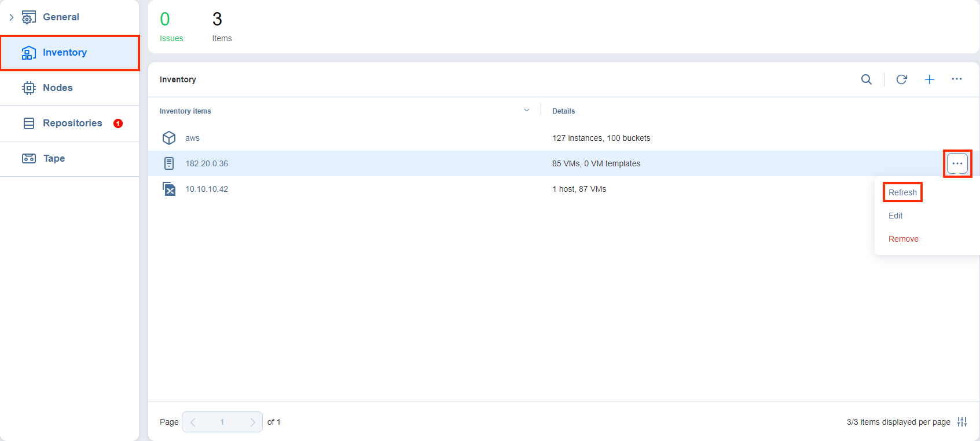Viewport: 980px width, 441px height.
Task: Open the ellipsis menu for 182.20.0.36
Action: 957,163
